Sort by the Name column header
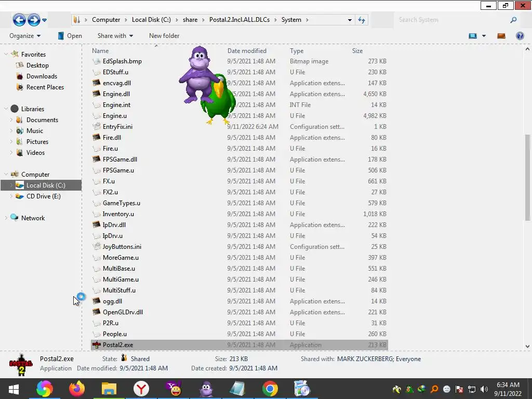Image resolution: width=532 pixels, height=399 pixels. 100,50
